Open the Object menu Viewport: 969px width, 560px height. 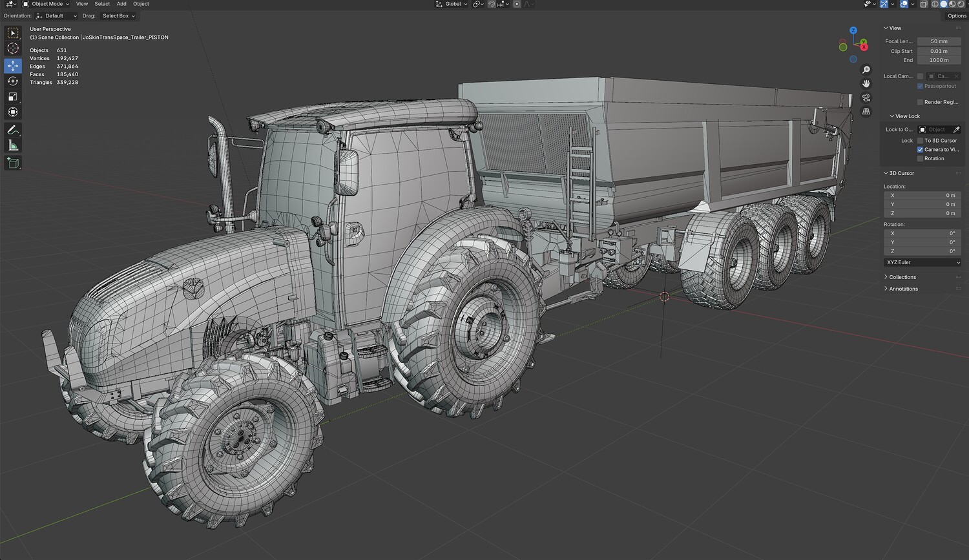click(141, 4)
